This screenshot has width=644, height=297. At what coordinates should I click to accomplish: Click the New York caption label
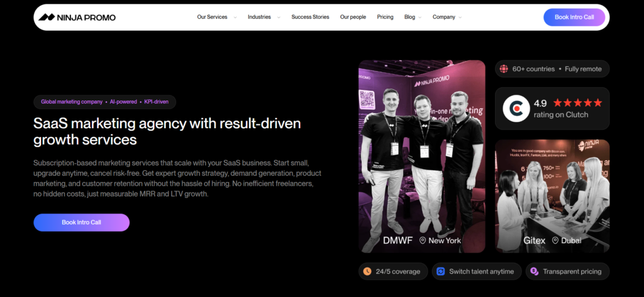pyautogui.click(x=445, y=240)
